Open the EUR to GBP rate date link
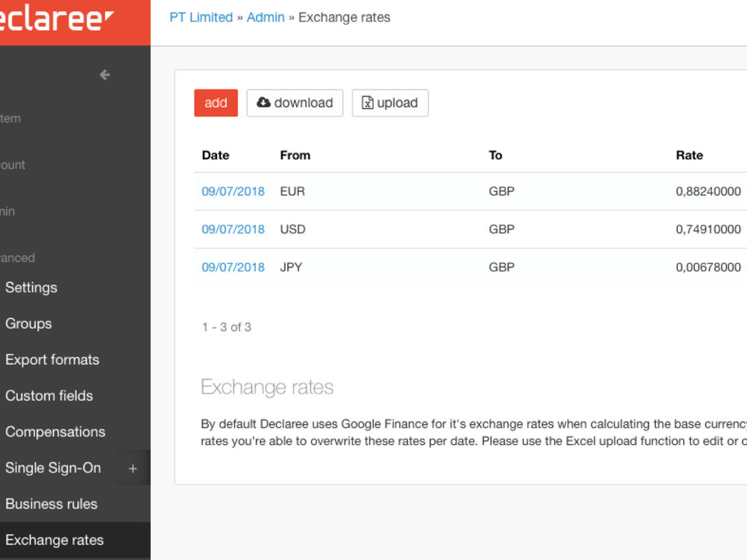The width and height of the screenshot is (747, 560). (233, 191)
